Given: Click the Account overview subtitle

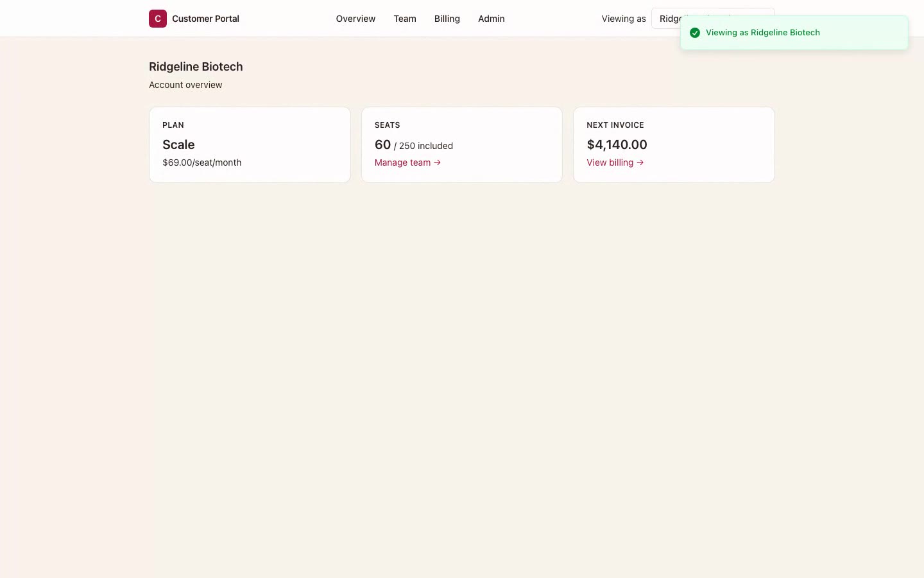Looking at the screenshot, I should click(185, 85).
